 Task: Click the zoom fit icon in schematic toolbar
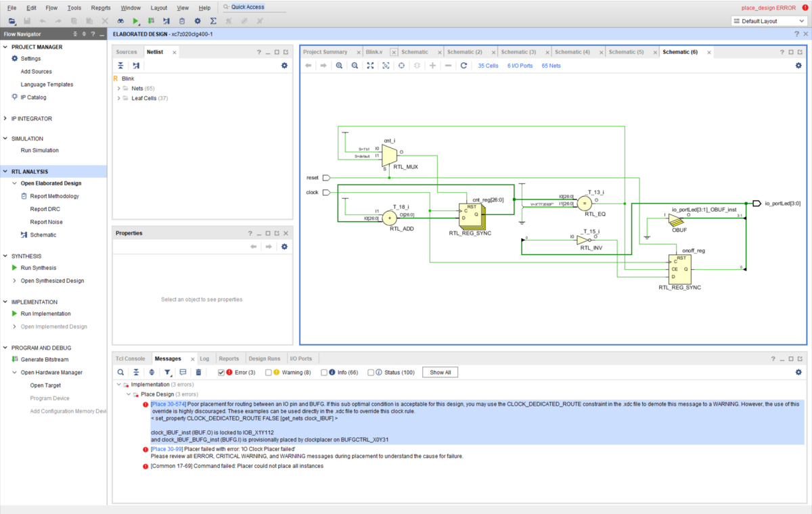(x=370, y=66)
